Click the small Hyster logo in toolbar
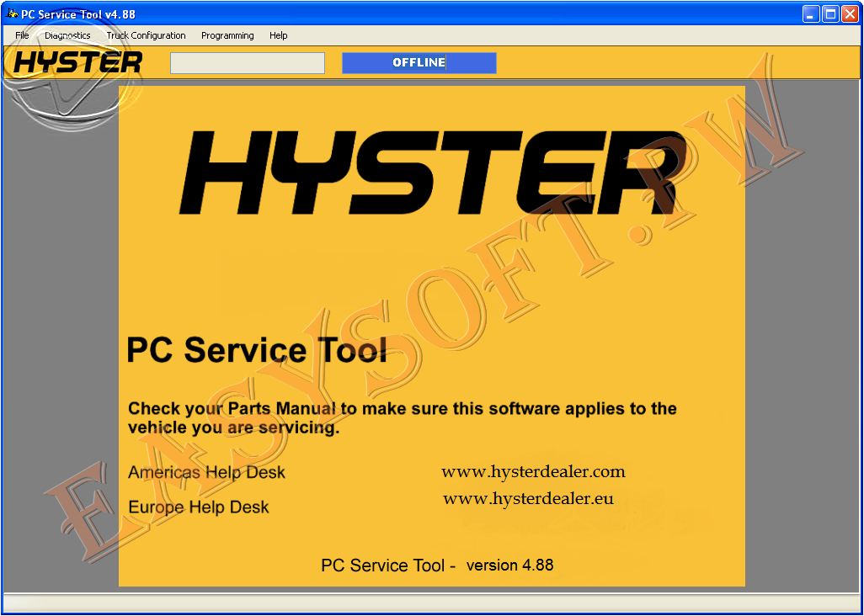This screenshot has width=864, height=616. pyautogui.click(x=77, y=62)
